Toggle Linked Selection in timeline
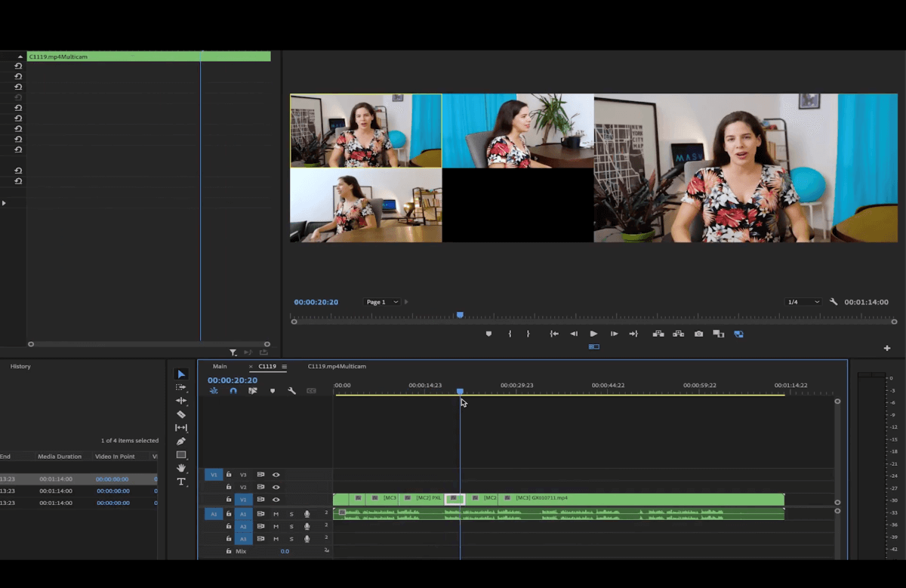The height and width of the screenshot is (588, 906). click(x=253, y=391)
